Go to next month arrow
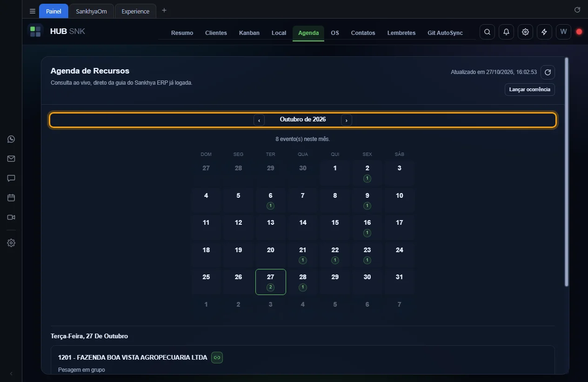The image size is (588, 382). point(347,120)
